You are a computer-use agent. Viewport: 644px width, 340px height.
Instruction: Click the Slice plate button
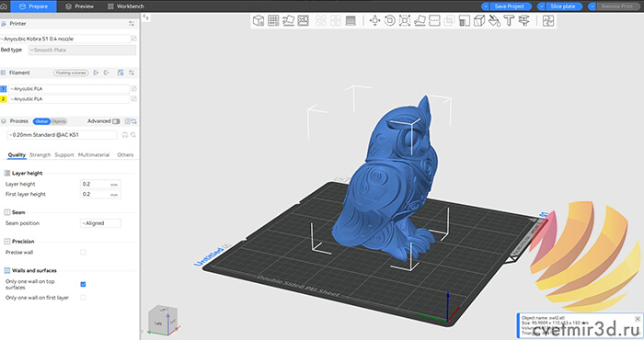pyautogui.click(x=564, y=6)
